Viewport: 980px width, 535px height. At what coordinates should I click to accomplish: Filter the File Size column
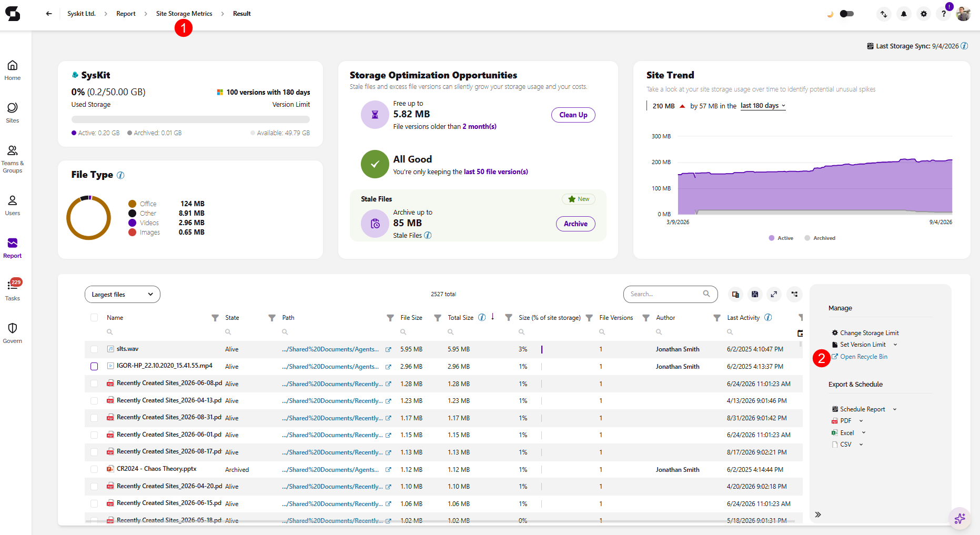coord(438,318)
